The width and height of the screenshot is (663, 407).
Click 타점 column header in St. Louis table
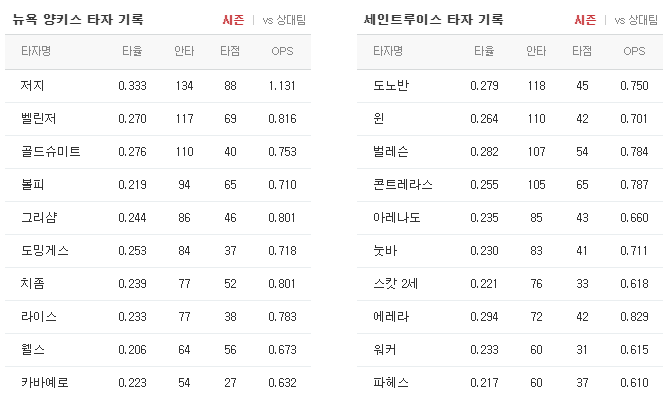click(582, 51)
